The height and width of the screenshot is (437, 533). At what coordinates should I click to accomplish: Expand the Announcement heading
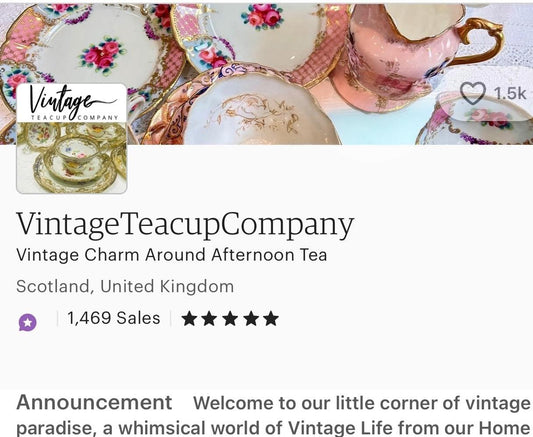[x=94, y=403]
